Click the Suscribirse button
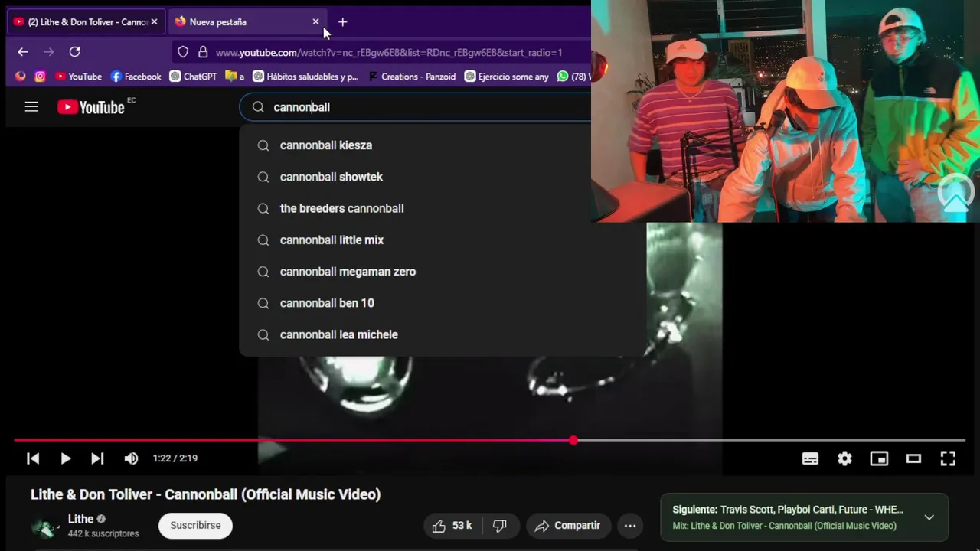This screenshot has width=980, height=551. (195, 526)
